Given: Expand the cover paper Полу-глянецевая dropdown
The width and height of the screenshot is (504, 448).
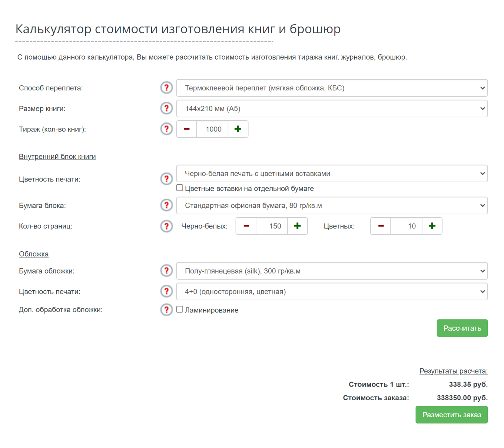Looking at the screenshot, I should click(332, 271).
